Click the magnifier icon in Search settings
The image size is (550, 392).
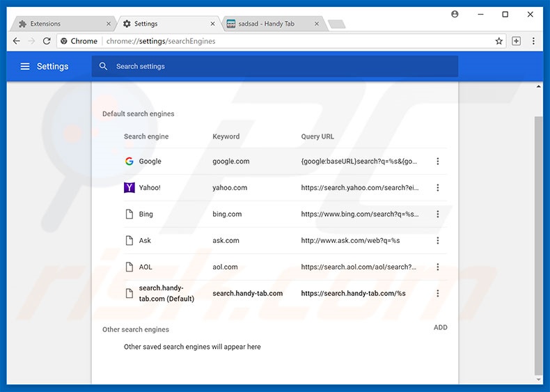coord(103,66)
